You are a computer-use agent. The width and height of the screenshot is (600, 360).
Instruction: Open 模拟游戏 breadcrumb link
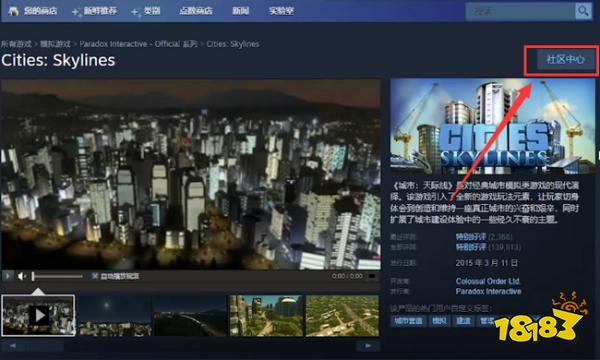point(55,44)
